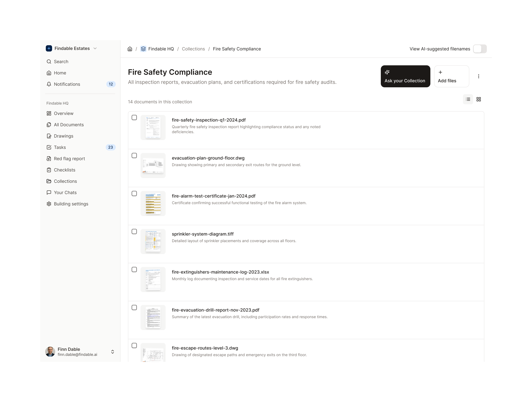Click the sidebar Home house icon
This screenshot has height=402, width=532.
(x=49, y=73)
